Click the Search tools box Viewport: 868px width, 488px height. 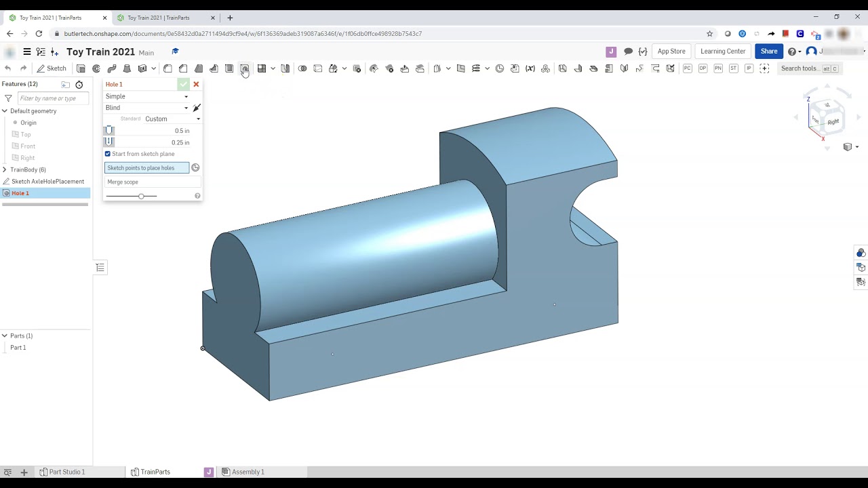click(x=810, y=68)
